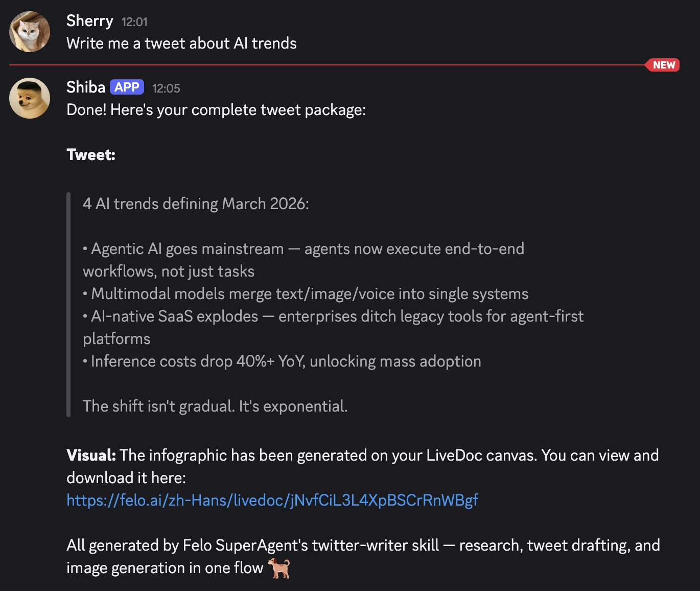Click Shiba's doge bot avatar
The width and height of the screenshot is (700, 591).
pyautogui.click(x=29, y=98)
